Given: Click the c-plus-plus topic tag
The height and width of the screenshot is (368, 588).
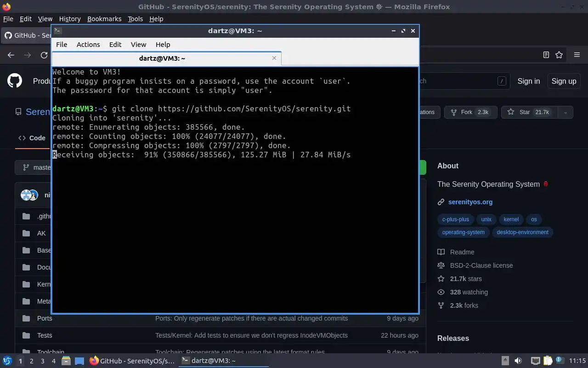Looking at the screenshot, I should pos(456,219).
